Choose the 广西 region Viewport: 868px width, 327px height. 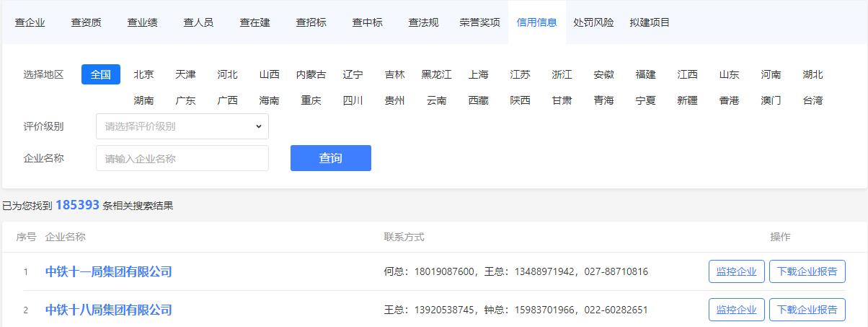[227, 100]
